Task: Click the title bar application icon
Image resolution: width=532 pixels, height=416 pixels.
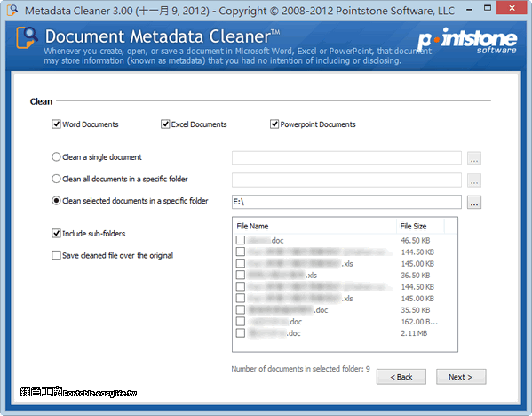Action: tap(12, 10)
